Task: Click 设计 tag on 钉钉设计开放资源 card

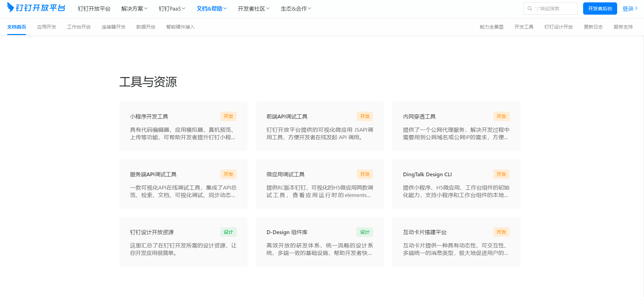Action: click(228, 232)
